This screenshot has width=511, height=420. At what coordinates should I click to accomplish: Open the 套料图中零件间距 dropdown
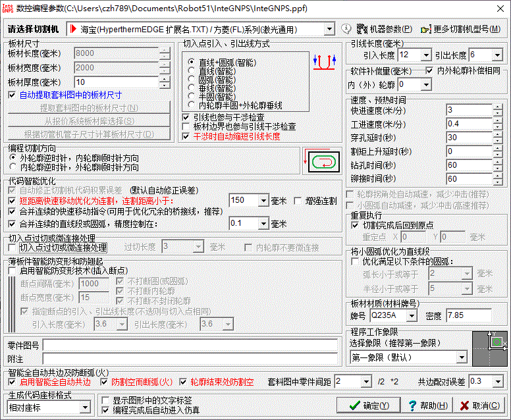coord(367,382)
